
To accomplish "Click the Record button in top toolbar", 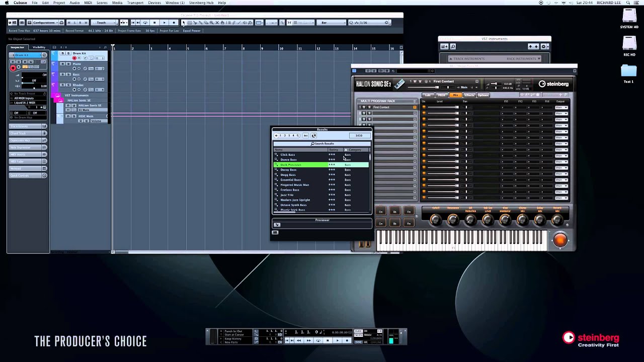I will click(x=174, y=23).
